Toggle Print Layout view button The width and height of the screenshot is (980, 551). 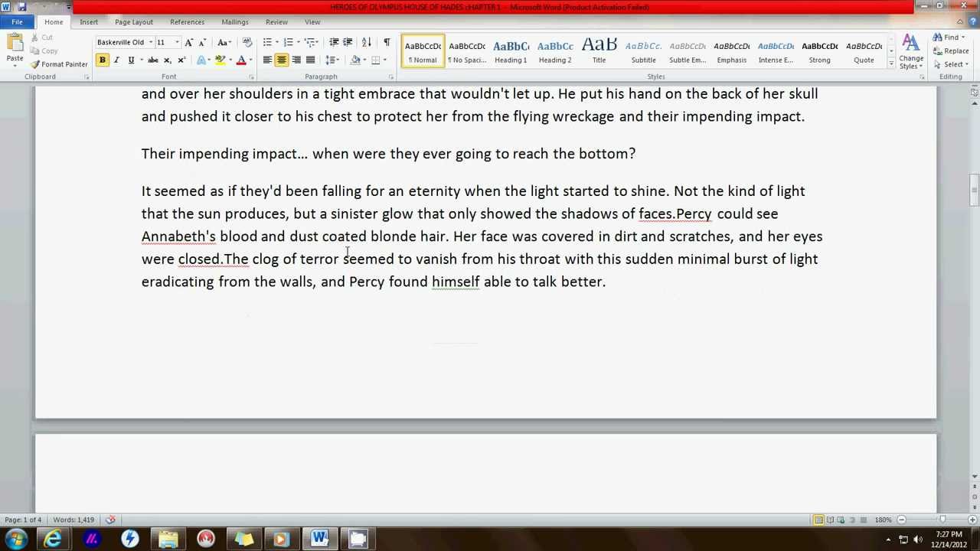818,520
